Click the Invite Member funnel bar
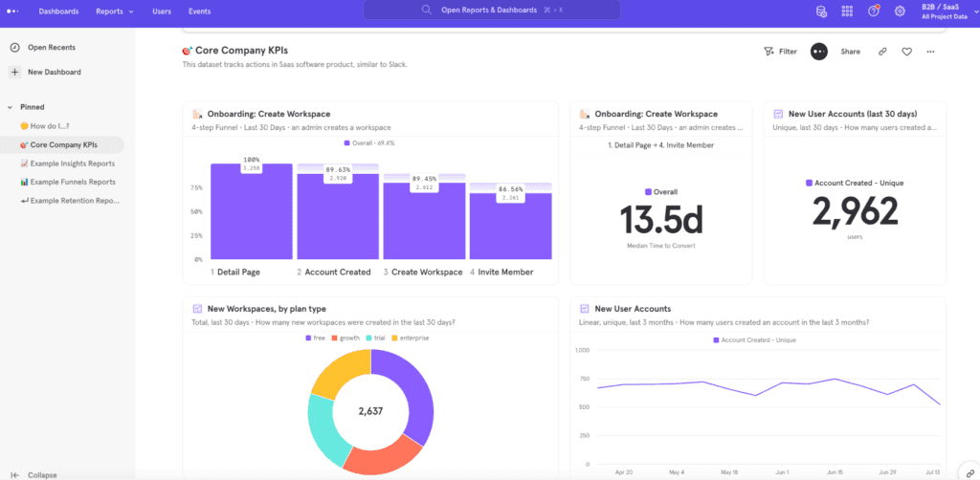 pyautogui.click(x=511, y=226)
